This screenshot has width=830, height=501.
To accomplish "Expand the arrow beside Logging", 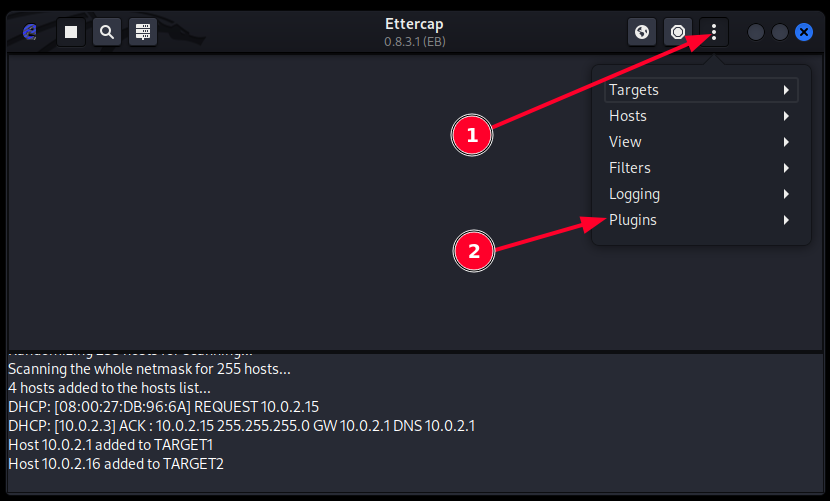I will click(x=788, y=194).
